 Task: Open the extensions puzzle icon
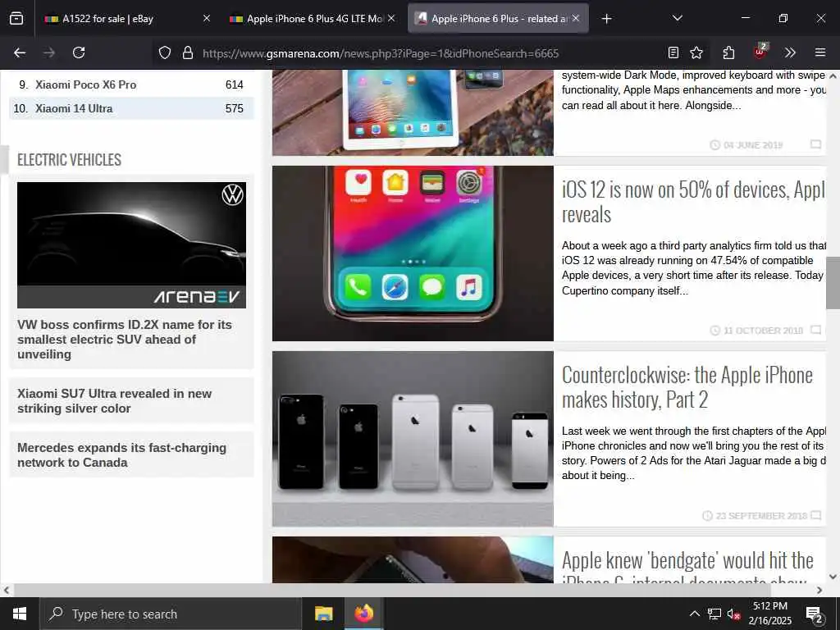(x=728, y=52)
